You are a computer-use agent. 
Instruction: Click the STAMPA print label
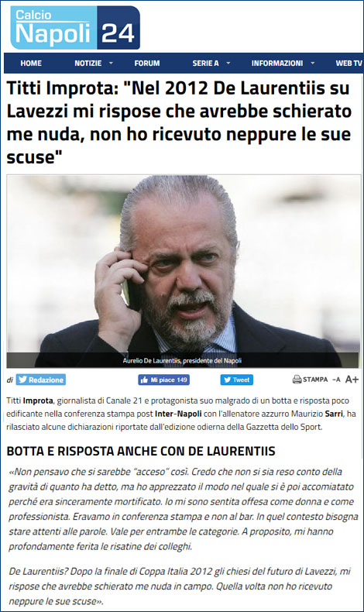(x=315, y=380)
